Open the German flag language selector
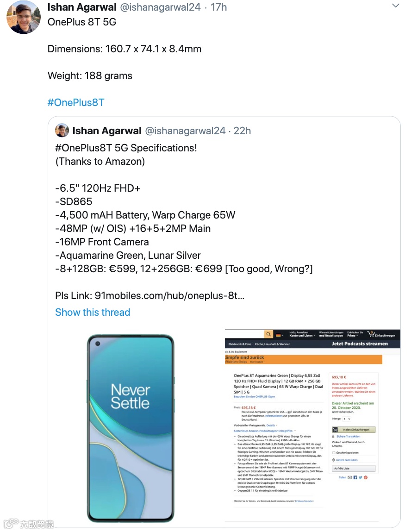411x532 pixels. [280, 335]
